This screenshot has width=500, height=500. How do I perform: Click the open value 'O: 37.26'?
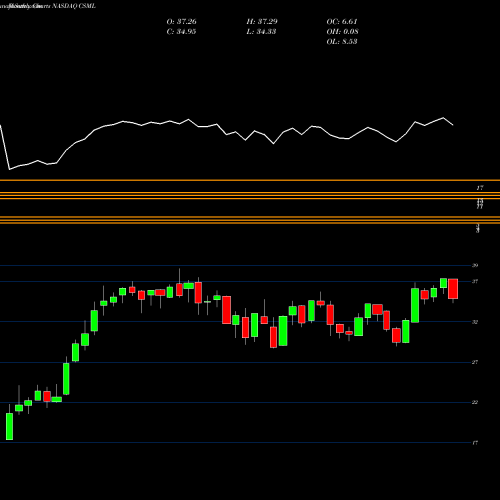coord(181,21)
